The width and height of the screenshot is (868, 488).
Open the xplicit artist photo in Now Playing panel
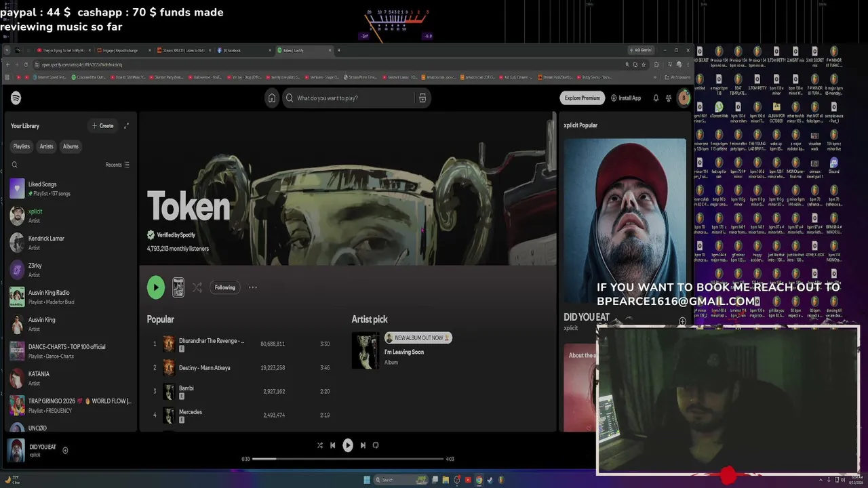click(x=625, y=220)
